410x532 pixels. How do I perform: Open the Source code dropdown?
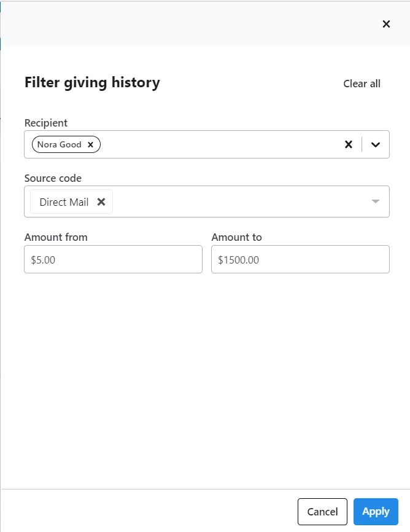pyautogui.click(x=375, y=201)
